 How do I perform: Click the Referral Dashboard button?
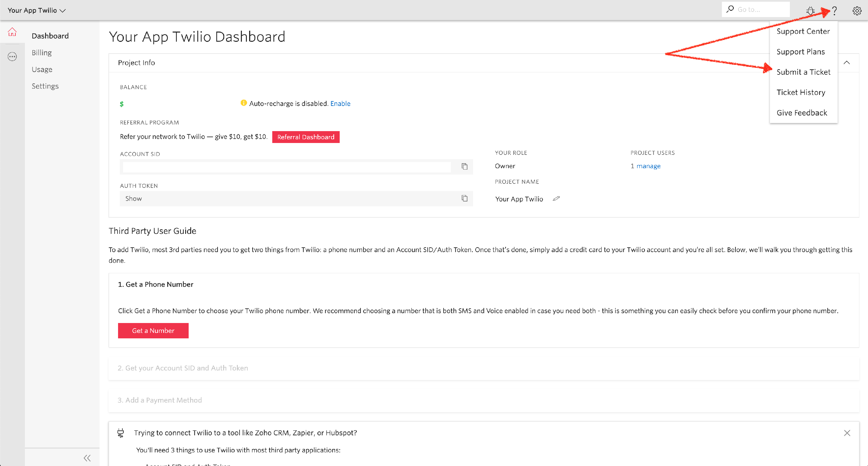pyautogui.click(x=306, y=137)
